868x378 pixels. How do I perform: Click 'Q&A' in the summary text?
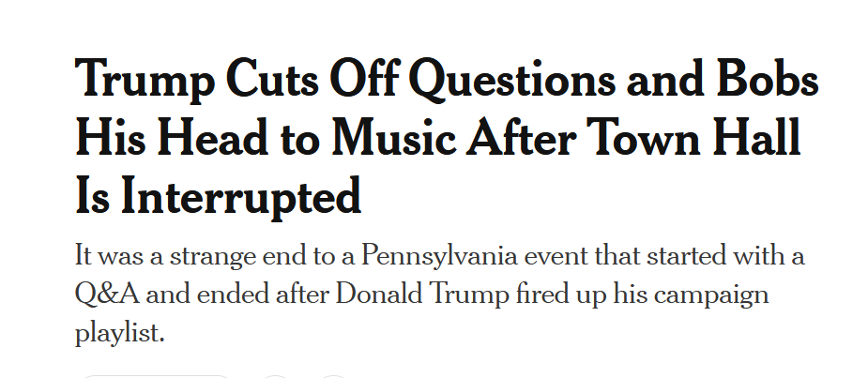(x=107, y=295)
